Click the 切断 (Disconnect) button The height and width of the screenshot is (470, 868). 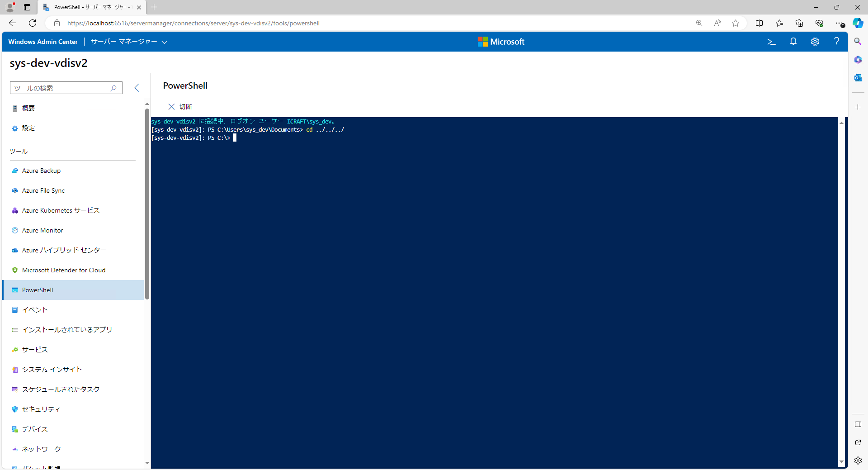[x=180, y=107]
